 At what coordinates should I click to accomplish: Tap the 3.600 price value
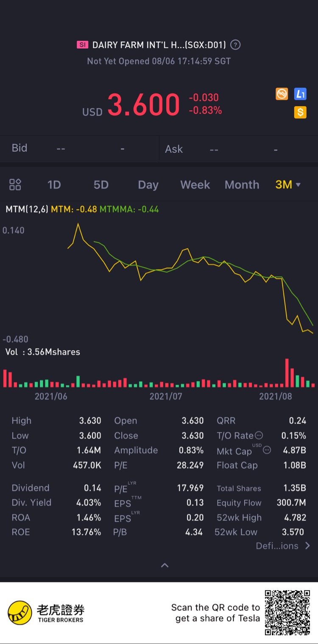tap(143, 105)
